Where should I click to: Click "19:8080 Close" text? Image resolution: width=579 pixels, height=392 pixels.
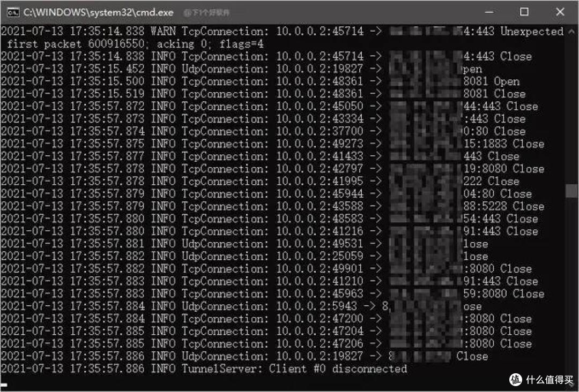click(503, 169)
